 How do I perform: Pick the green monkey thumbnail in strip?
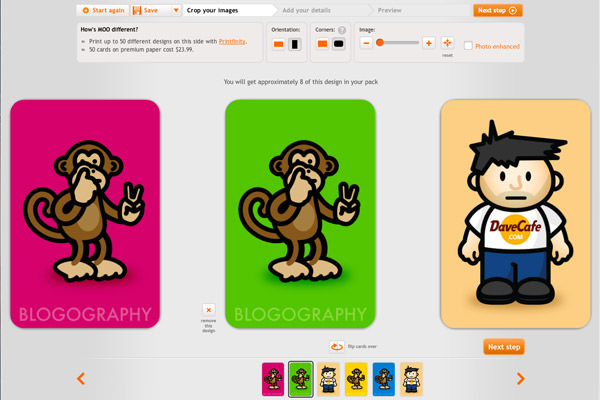coord(301,379)
